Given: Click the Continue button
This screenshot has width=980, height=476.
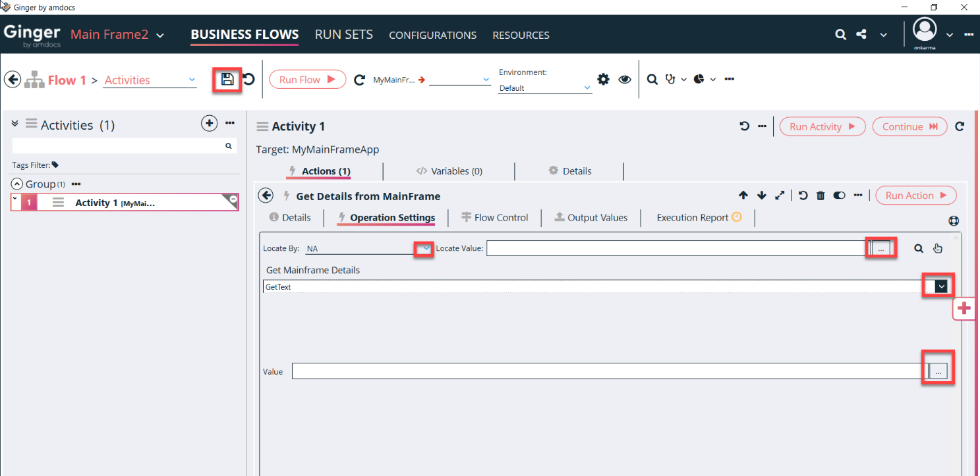Looking at the screenshot, I should pyautogui.click(x=909, y=126).
